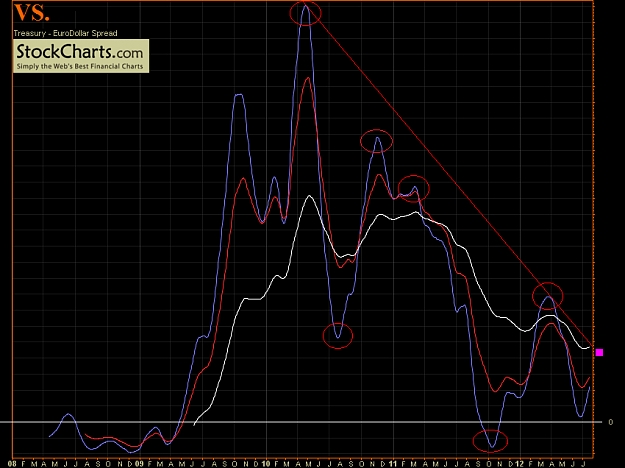Click the magenta square marker beside the chart
The image size is (625, 468).
599,352
